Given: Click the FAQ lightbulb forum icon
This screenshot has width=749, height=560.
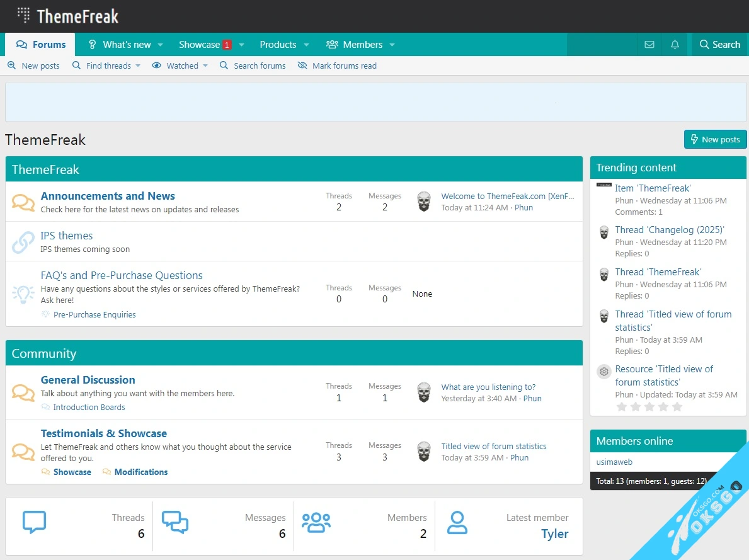Looking at the screenshot, I should 23,294.
